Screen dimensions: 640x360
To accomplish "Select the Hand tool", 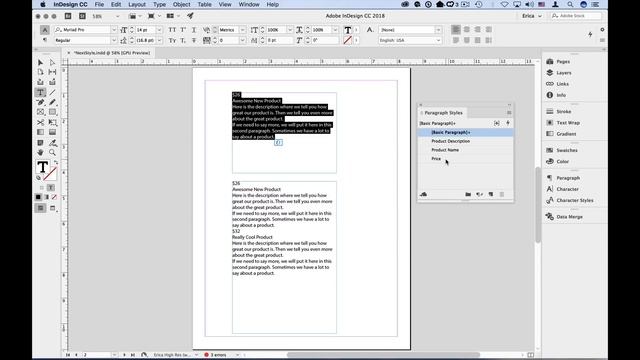I will click(40, 152).
